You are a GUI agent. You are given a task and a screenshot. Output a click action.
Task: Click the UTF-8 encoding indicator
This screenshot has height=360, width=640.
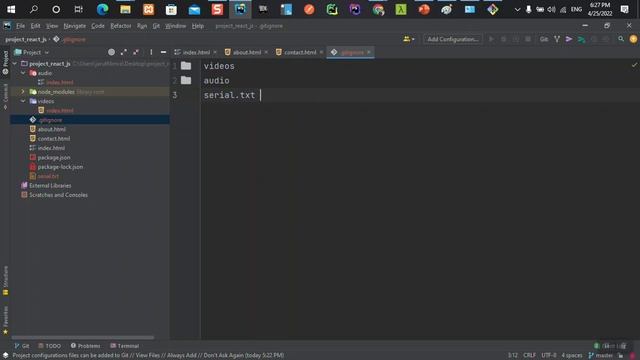coord(549,356)
